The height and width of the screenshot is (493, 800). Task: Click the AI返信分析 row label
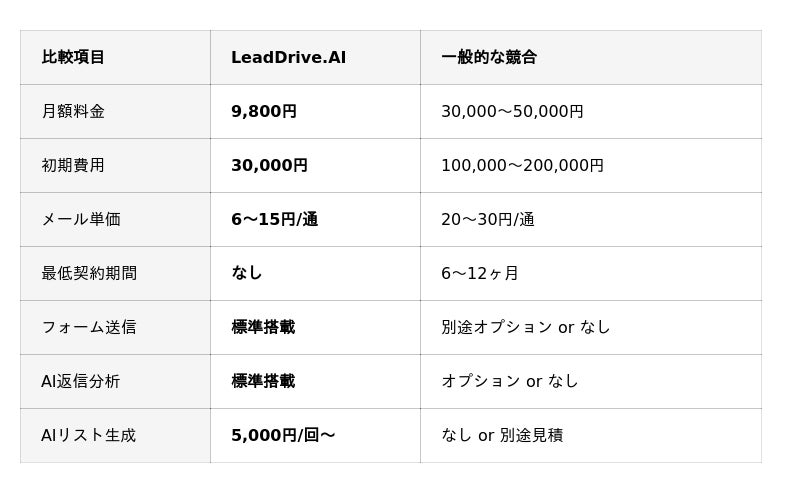pos(81,381)
